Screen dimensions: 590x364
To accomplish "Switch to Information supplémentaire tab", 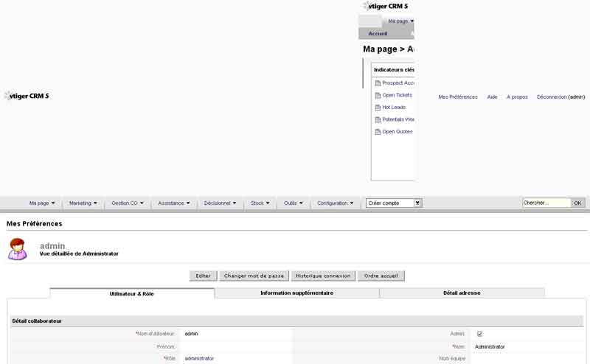I will [296, 293].
